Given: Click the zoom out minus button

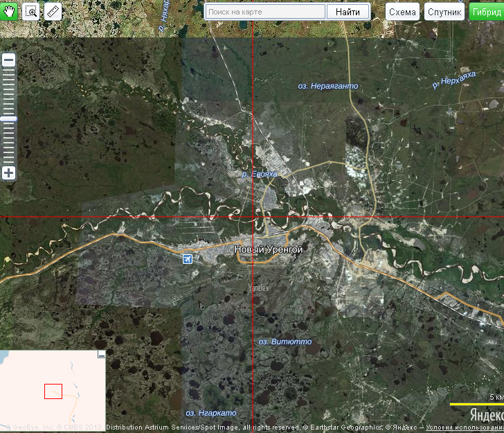Looking at the screenshot, I should tap(9, 60).
